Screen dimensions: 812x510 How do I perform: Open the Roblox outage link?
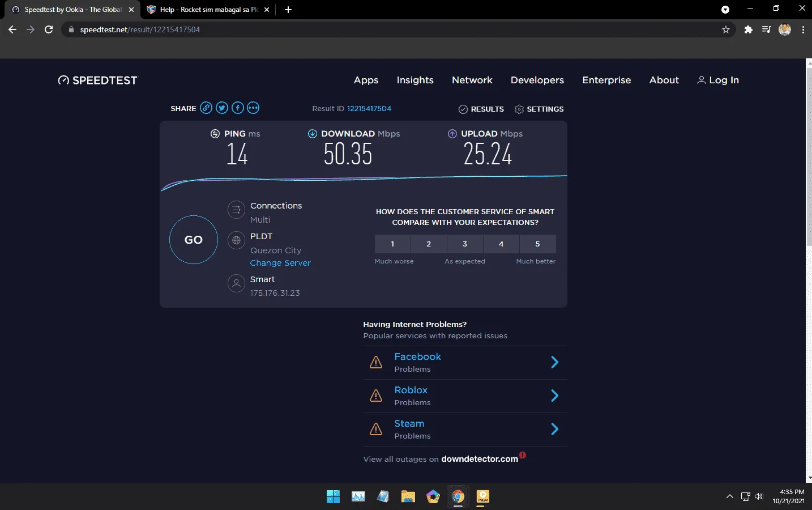411,390
